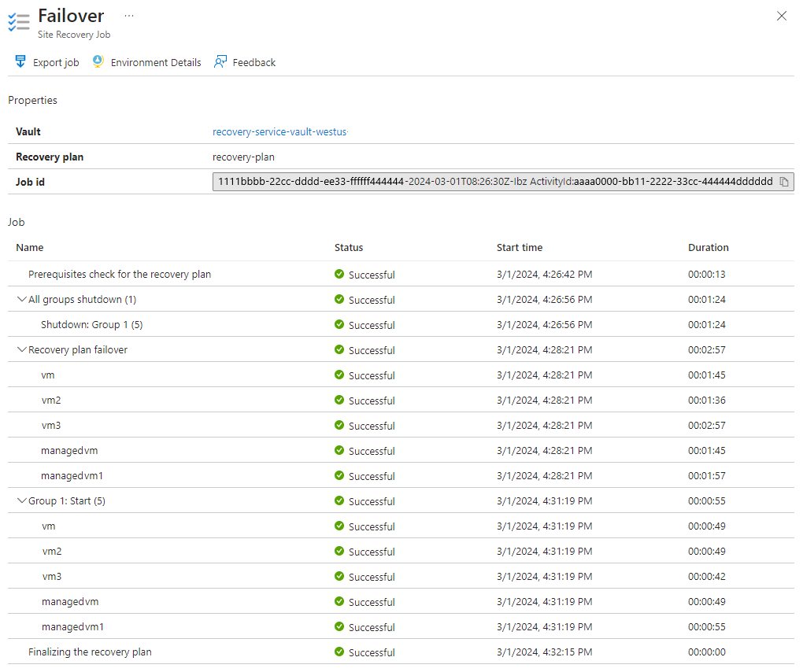Open Environment Details from the toolbar

click(156, 62)
